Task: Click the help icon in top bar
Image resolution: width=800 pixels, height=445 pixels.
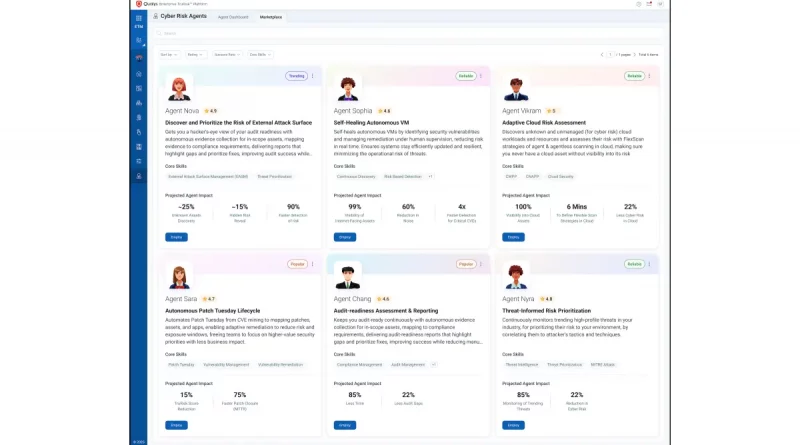Action: click(638, 4)
